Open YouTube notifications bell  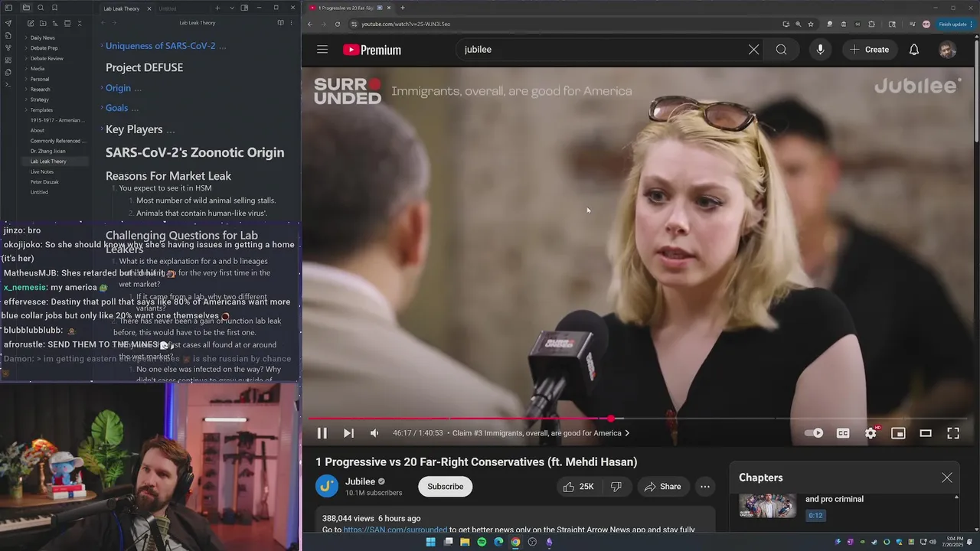[914, 50]
